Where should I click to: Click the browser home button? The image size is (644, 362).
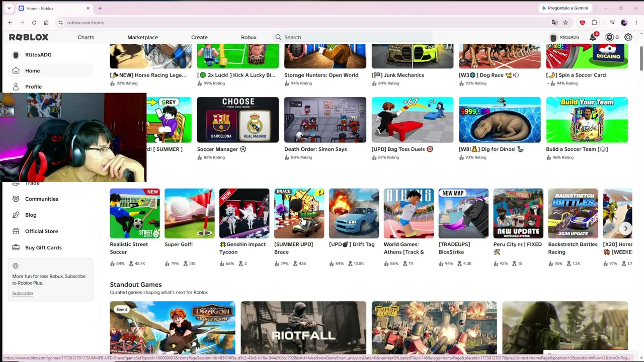(x=46, y=23)
